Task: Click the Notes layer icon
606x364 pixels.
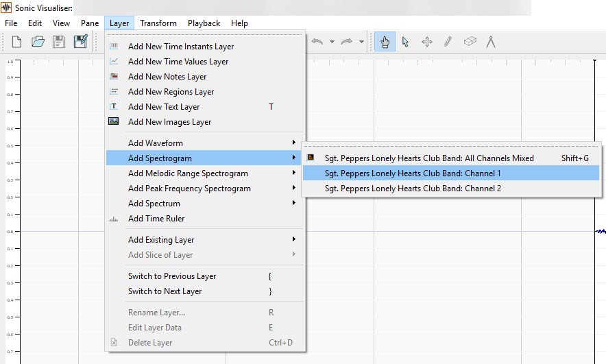Action: click(114, 76)
